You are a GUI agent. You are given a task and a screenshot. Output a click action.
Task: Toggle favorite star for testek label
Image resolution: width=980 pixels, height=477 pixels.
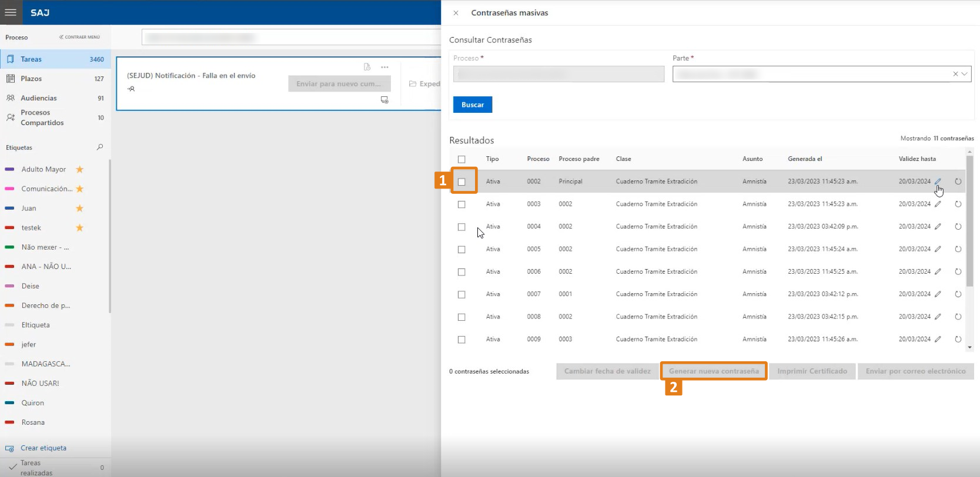pyautogui.click(x=80, y=228)
